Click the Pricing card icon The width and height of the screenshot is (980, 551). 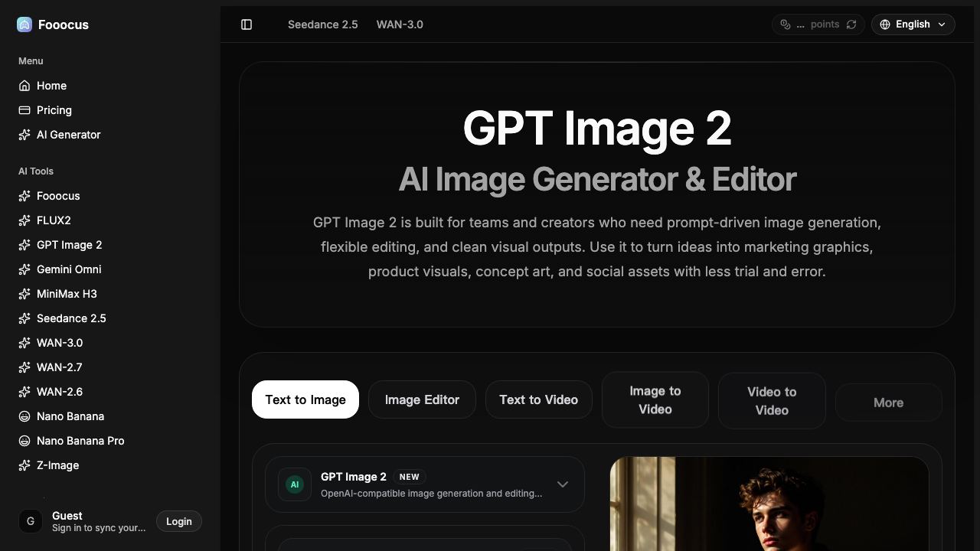(x=24, y=110)
